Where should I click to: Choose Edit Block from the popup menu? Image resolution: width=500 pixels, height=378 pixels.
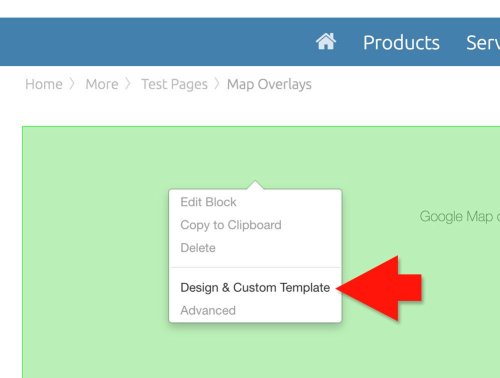208,202
